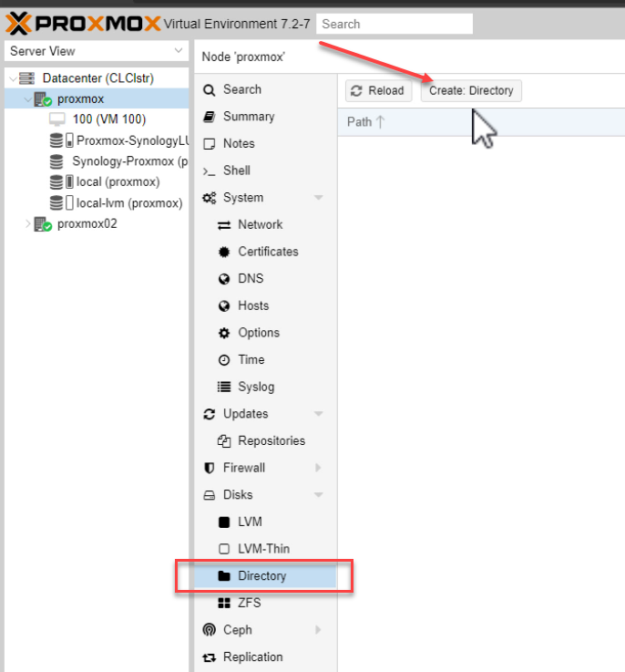
Task: Expand the Ceph submenu arrow
Action: click(x=318, y=630)
